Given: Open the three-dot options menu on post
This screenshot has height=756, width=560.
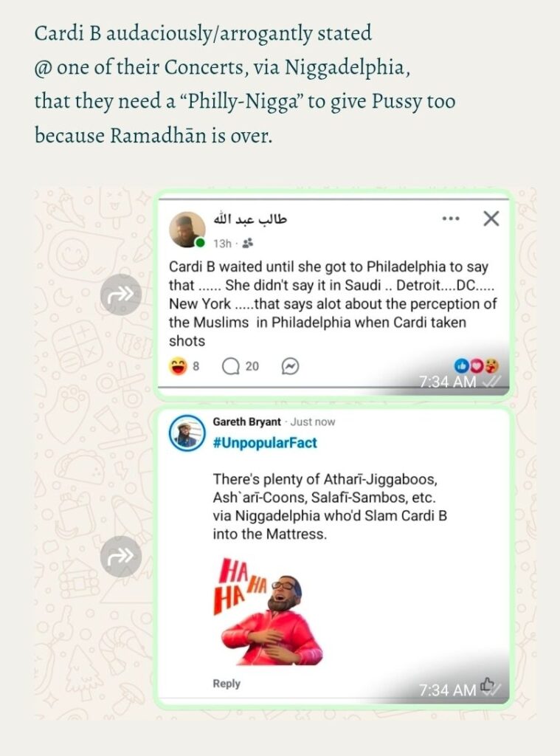Looking at the screenshot, I should click(451, 219).
